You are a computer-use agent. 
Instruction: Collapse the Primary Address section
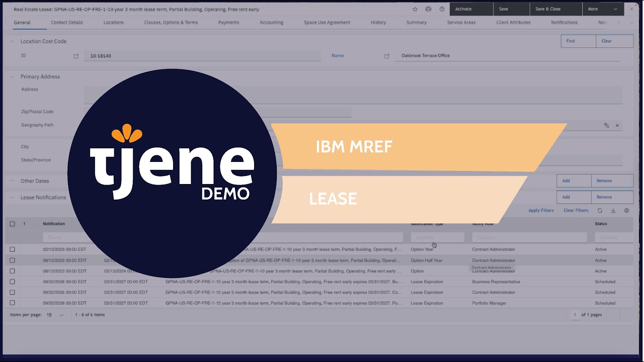click(x=12, y=76)
